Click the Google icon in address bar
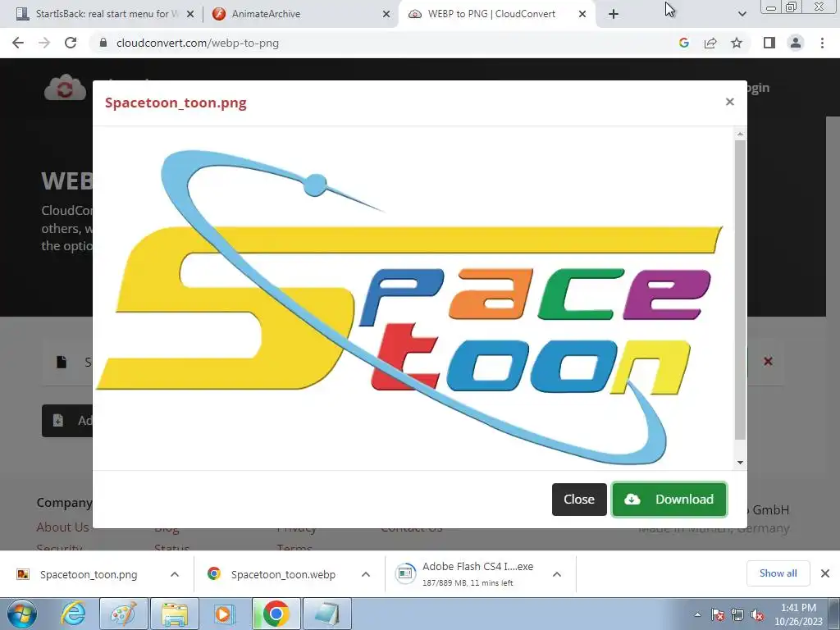This screenshot has width=840, height=630. 683,43
